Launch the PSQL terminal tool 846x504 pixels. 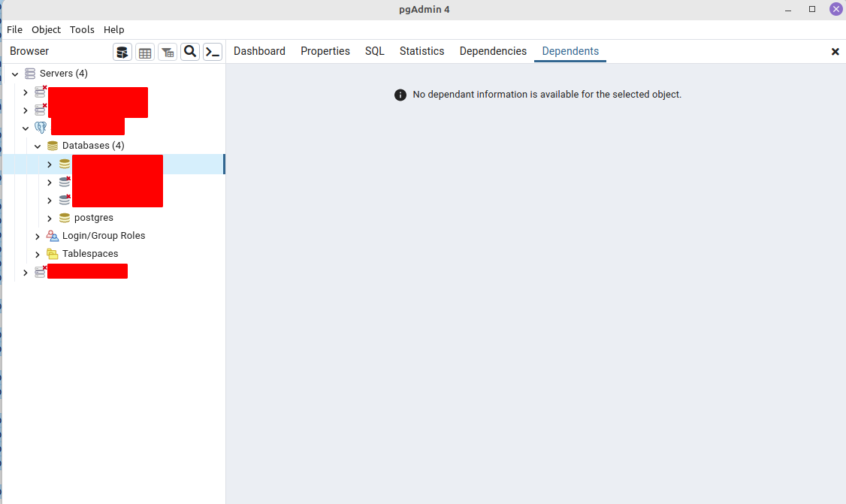(x=212, y=52)
